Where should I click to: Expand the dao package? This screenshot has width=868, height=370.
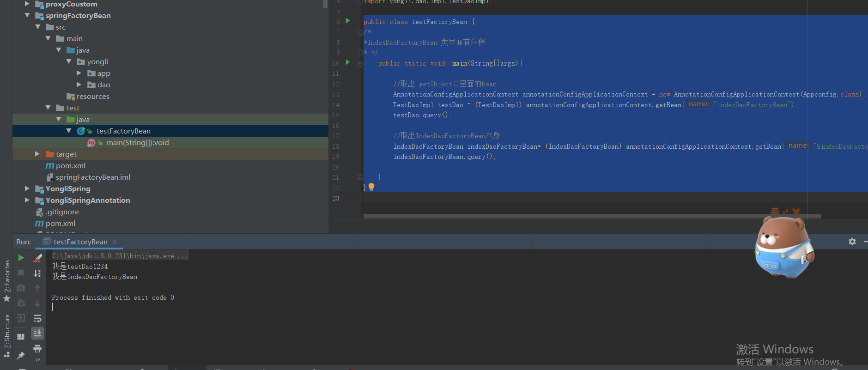79,85
